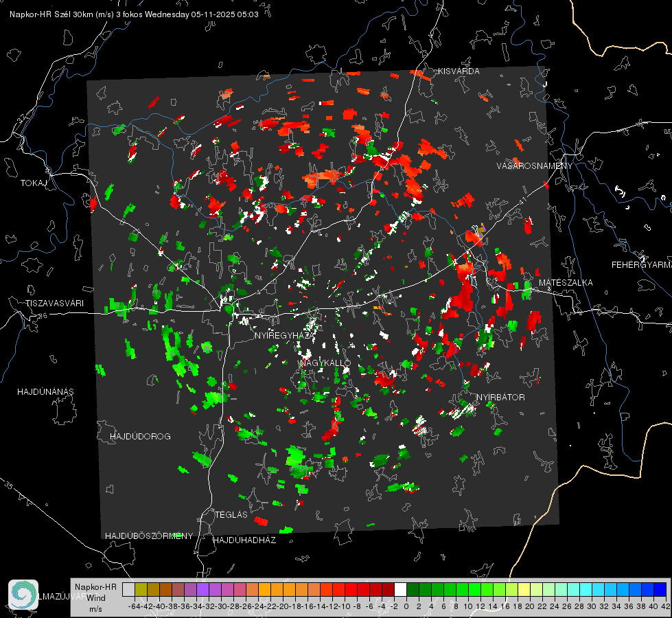672x618 pixels.
Task: Click the NYÍRBÁTOR town label
Action: (500, 398)
